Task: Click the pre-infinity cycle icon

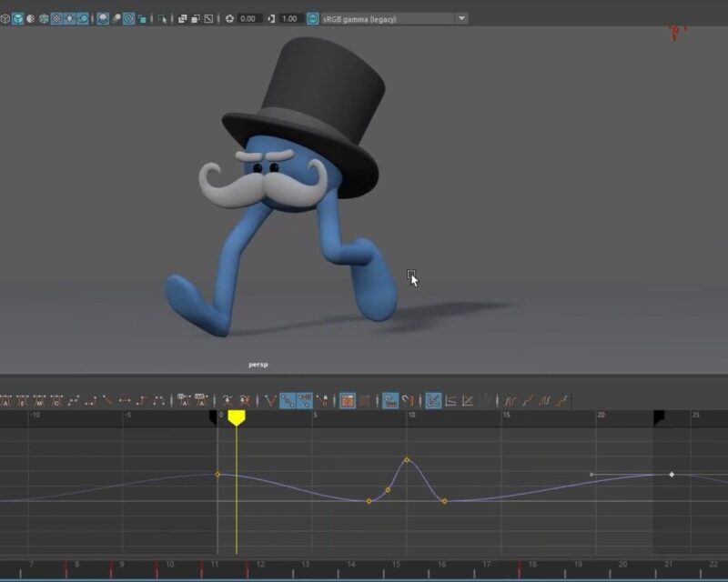Action: (511, 400)
